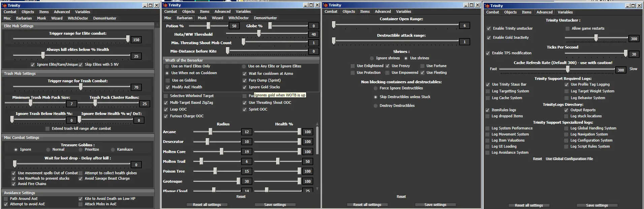Click the Trinity logo icon in the Objects settings window title bar
Viewport: 644px width, 209px height.
click(325, 5)
